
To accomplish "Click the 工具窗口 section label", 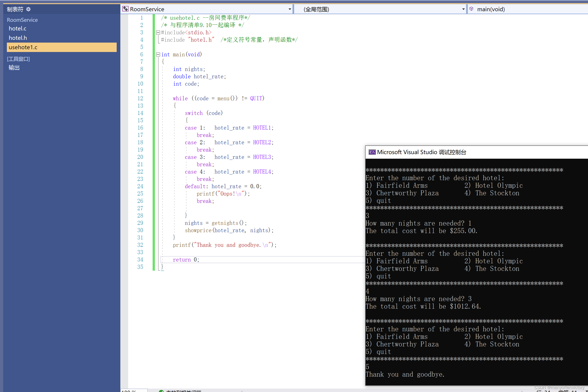I will 18,59.
